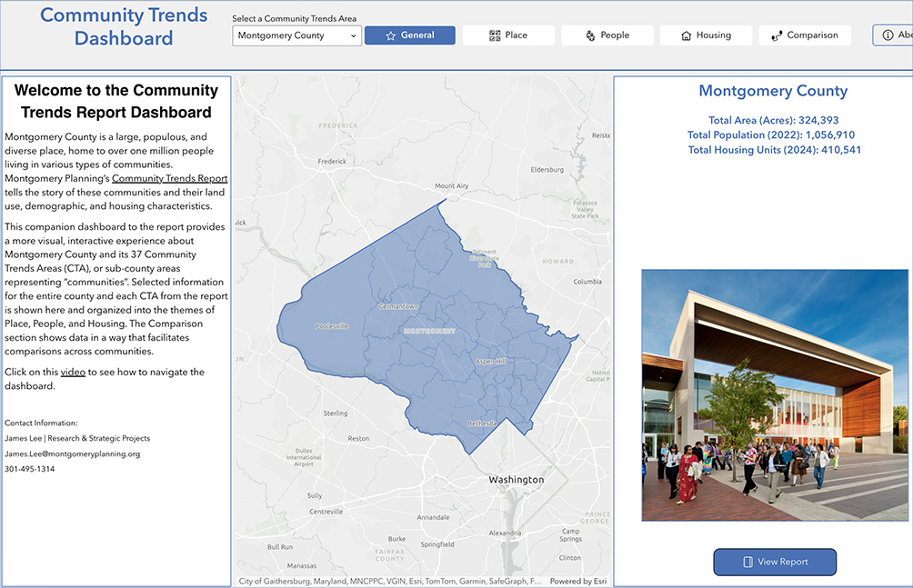Open the Community Trends Report link
913x588 pixels.
(x=169, y=178)
